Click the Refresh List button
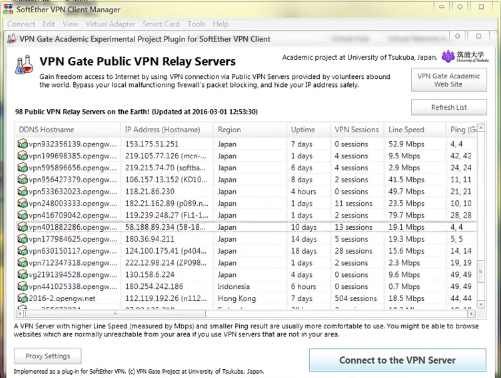Screen dimensions: 501x378 (449, 107)
